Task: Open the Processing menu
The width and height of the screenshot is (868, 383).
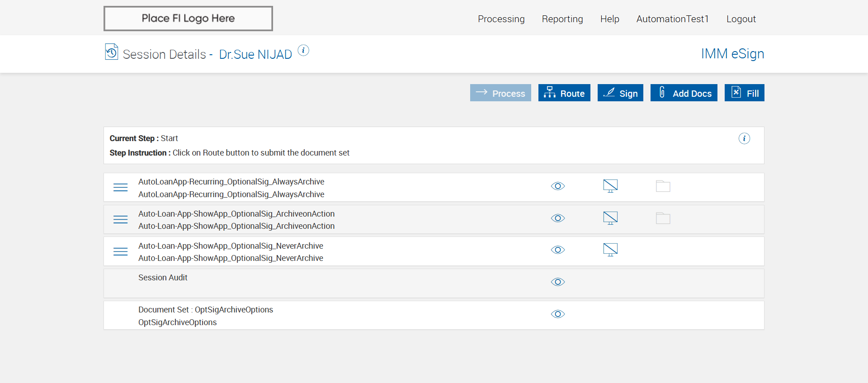Action: [501, 19]
